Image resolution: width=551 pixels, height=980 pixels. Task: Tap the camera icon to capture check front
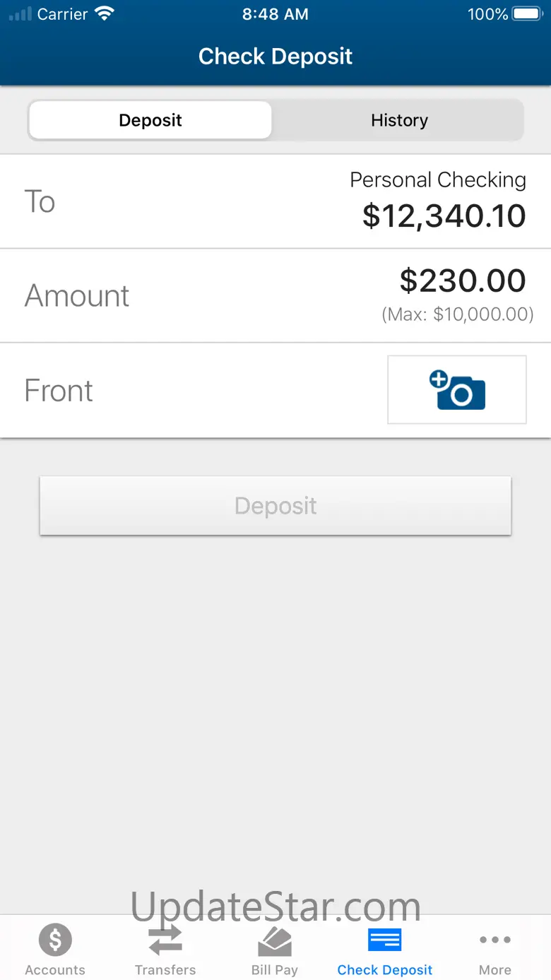click(x=457, y=390)
